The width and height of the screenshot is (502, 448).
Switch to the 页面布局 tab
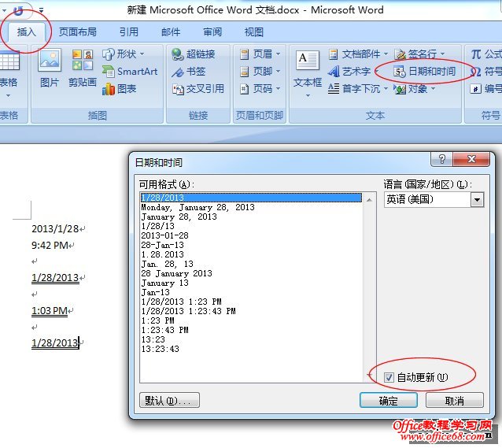[x=78, y=31]
